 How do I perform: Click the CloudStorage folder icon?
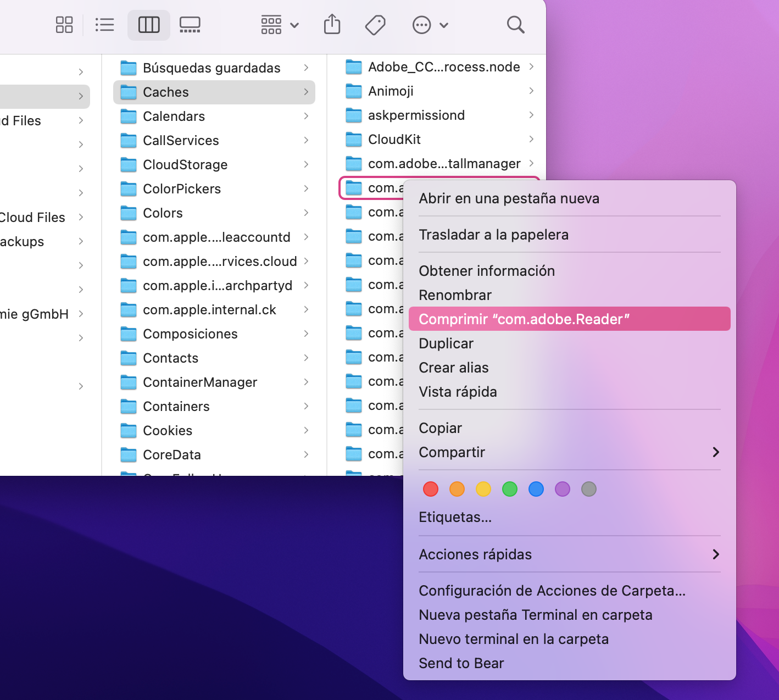click(x=129, y=165)
